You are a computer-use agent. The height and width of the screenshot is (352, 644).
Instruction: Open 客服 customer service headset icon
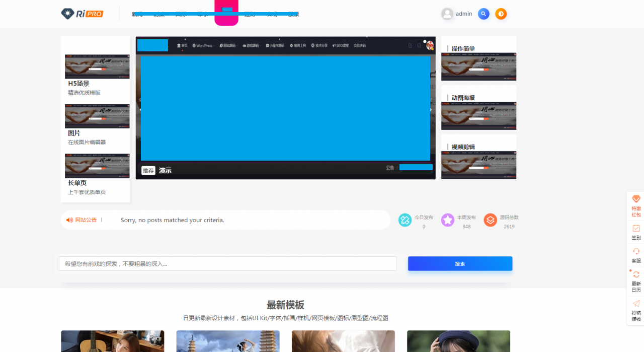tap(636, 251)
